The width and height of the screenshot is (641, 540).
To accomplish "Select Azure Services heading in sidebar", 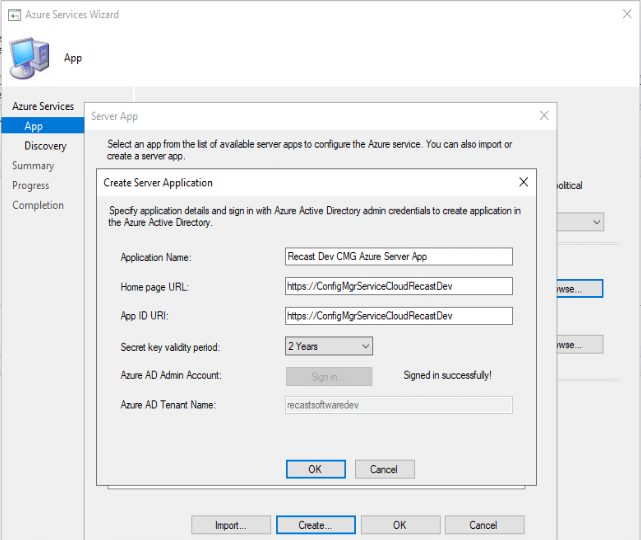I will point(42,106).
